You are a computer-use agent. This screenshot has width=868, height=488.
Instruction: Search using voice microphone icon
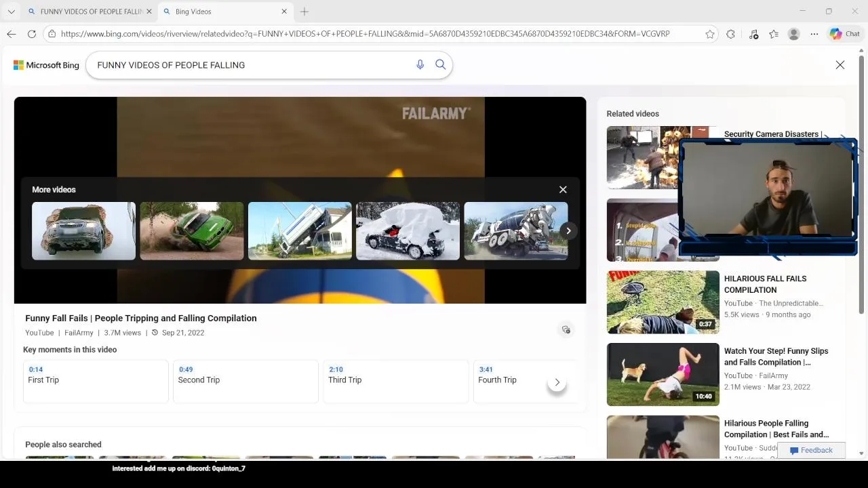(x=420, y=64)
